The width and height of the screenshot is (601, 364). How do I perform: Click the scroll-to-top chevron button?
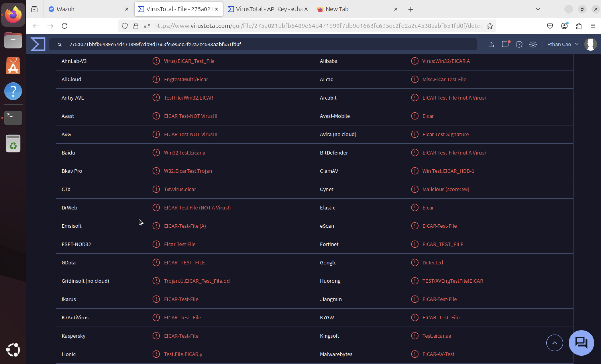click(554, 343)
